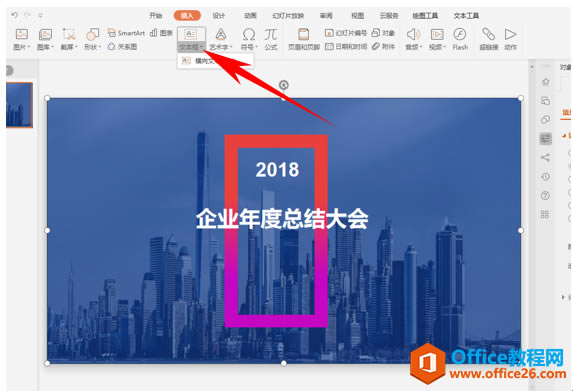Expand the 形状 dropdown arrow

click(100, 47)
